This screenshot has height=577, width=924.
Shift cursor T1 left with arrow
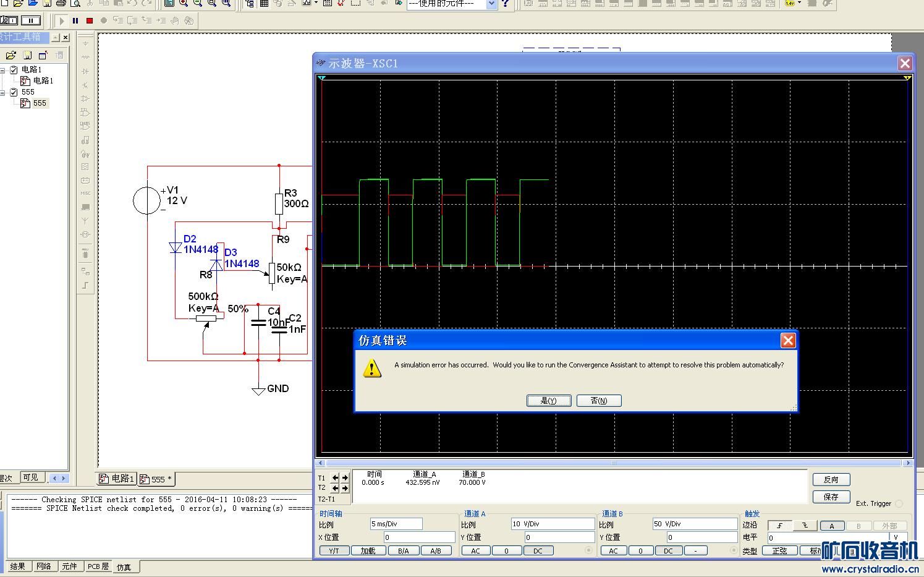336,477
